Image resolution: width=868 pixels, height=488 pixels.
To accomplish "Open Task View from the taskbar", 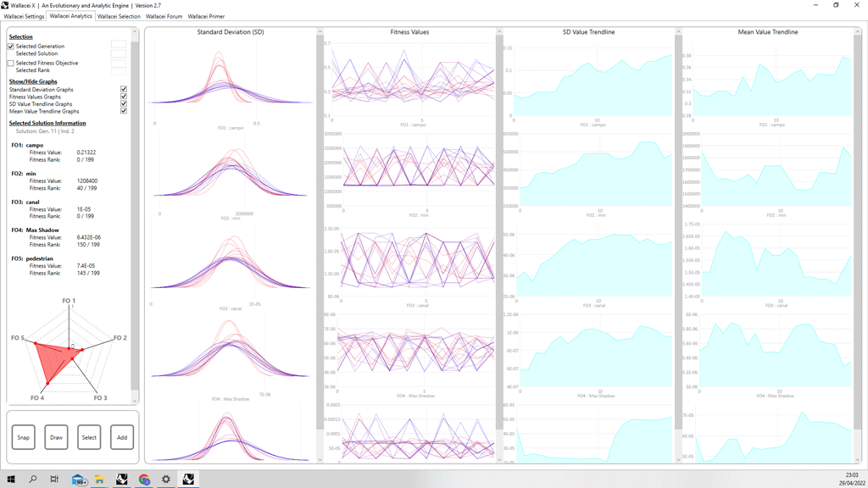I will 55,480.
